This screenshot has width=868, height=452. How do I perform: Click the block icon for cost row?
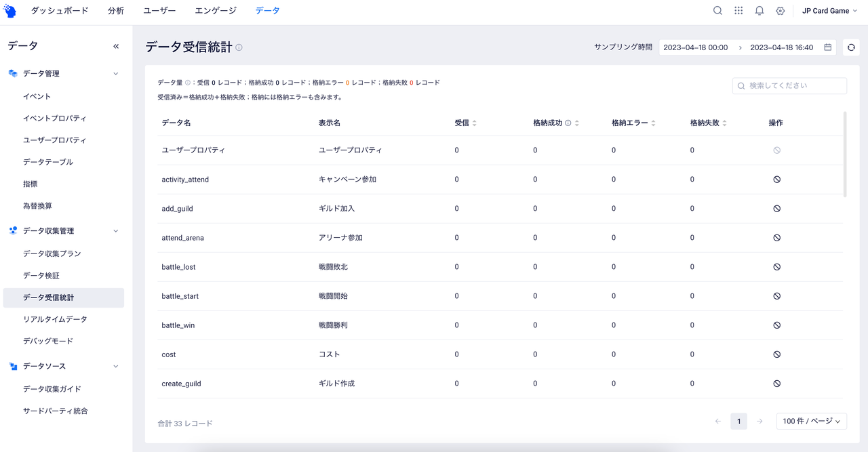776,354
